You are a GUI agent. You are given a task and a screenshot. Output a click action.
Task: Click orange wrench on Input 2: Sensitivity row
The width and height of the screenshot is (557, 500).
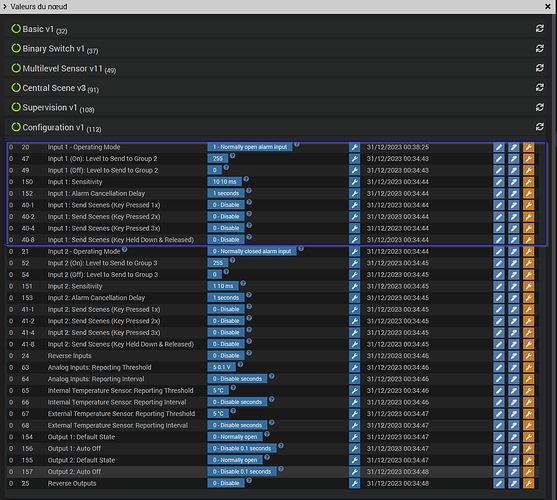coord(528,286)
